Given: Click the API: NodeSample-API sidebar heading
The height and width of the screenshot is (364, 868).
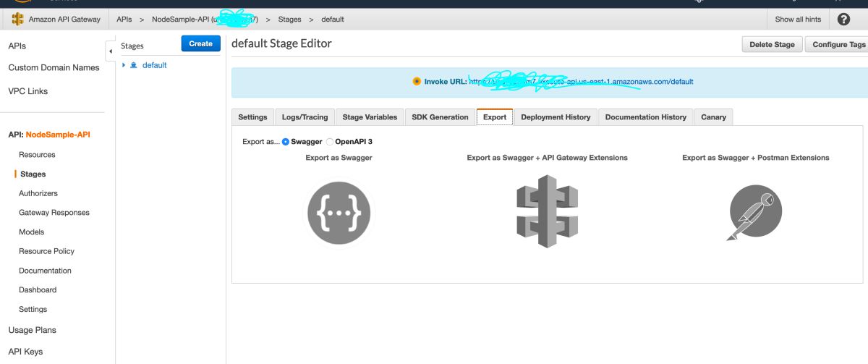Looking at the screenshot, I should click(x=49, y=135).
